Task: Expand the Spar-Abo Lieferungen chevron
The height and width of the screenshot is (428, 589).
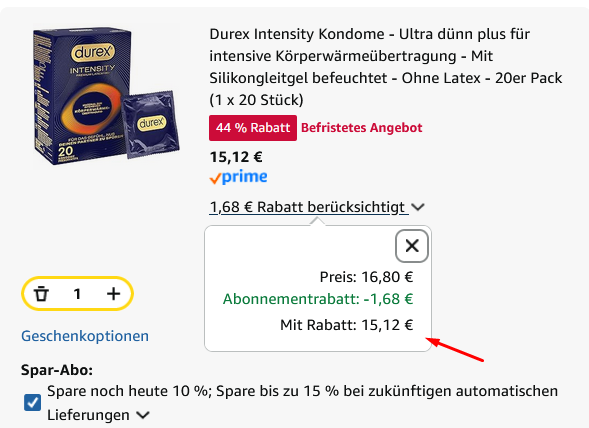Action: (x=143, y=416)
